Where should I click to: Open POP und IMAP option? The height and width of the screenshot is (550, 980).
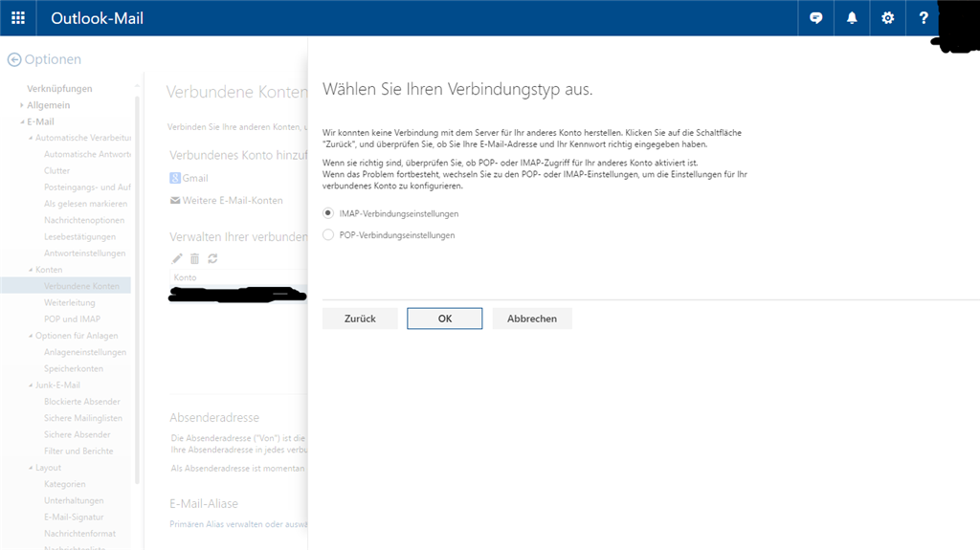coord(72,319)
